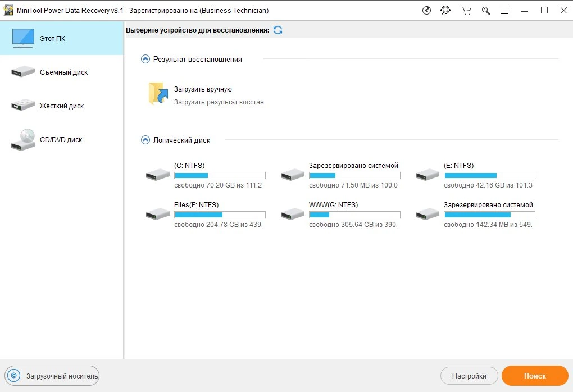Collapse the "Результат восстановления" section
This screenshot has height=392, width=573.
click(x=145, y=59)
